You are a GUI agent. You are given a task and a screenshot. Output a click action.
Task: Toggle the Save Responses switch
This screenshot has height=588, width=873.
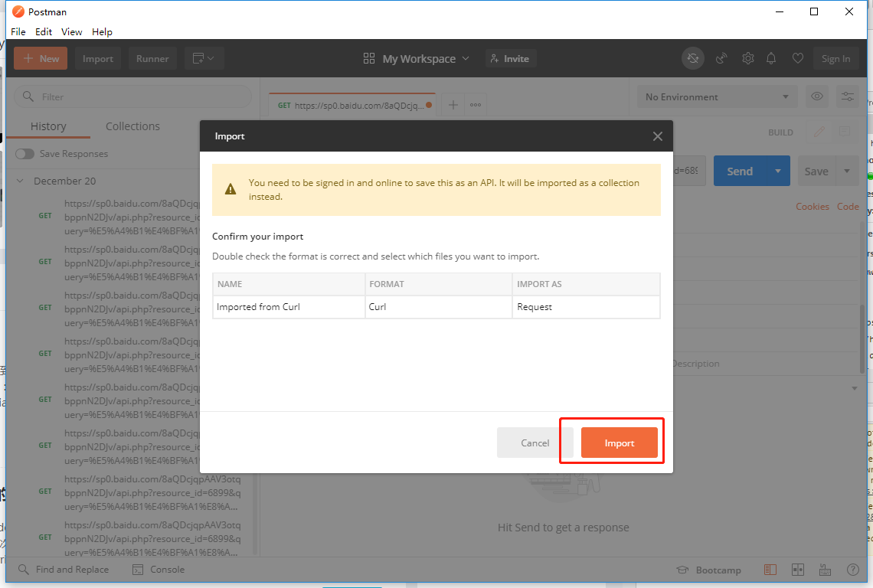coord(25,154)
